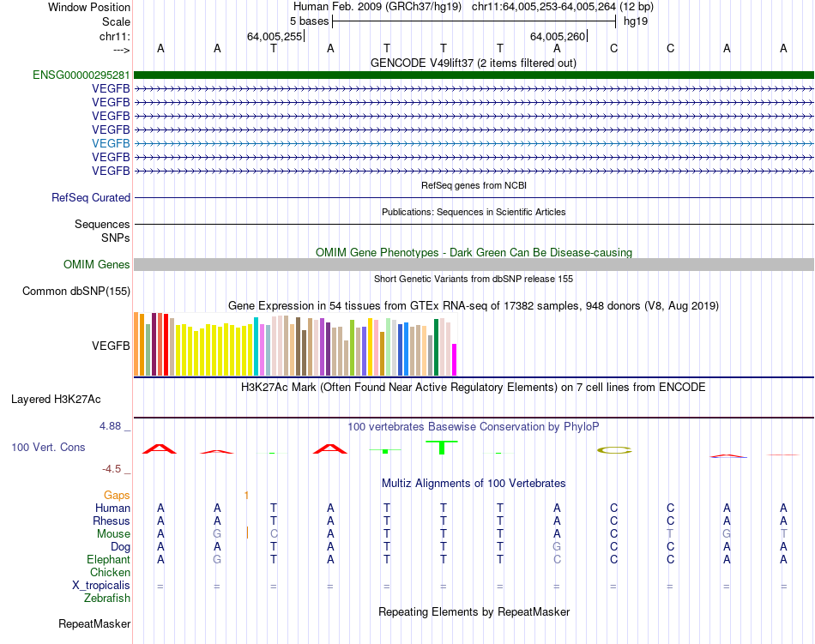Open the RefSeq Curated track label
This screenshot has height=644, width=815.
(91, 197)
